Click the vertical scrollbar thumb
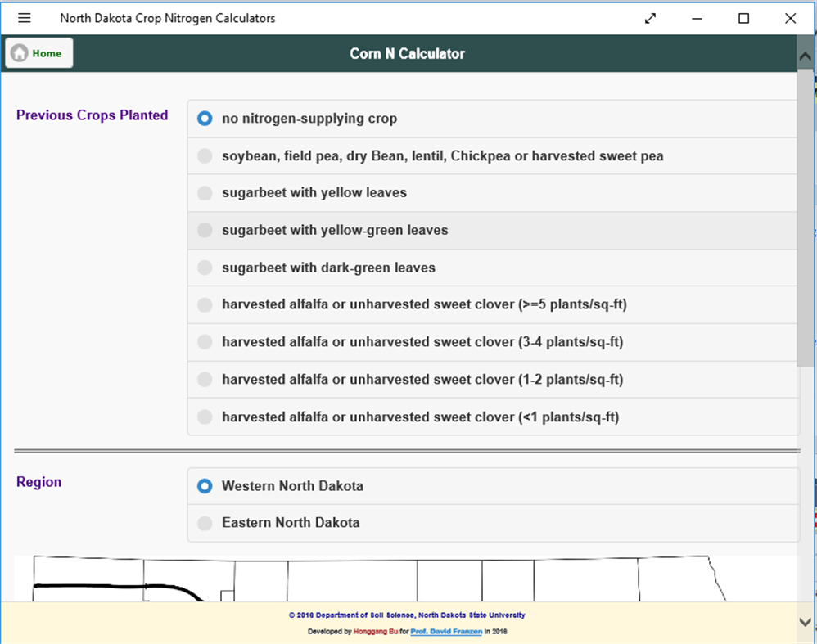817x644 pixels. [x=806, y=221]
